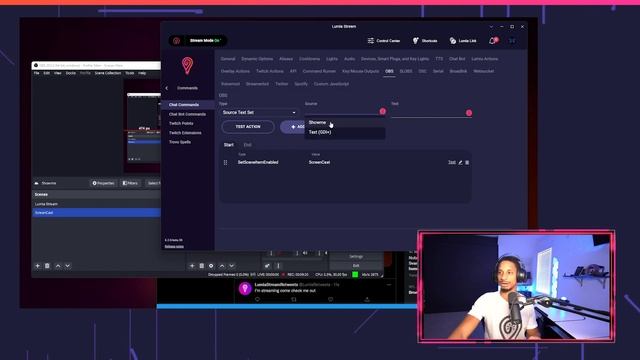Retweet the LumiaStream tweet
640x360 pixels.
click(x=294, y=300)
